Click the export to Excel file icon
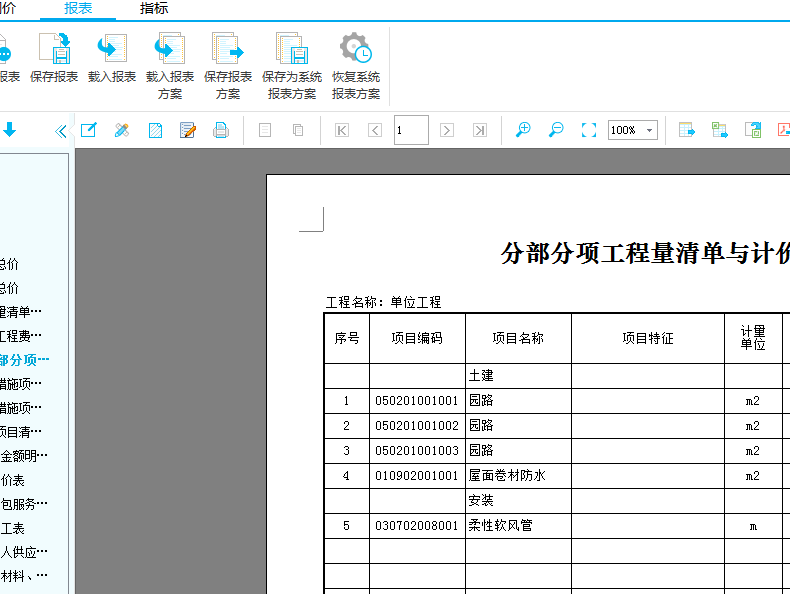Screen dimensions: 790x594 point(753,130)
